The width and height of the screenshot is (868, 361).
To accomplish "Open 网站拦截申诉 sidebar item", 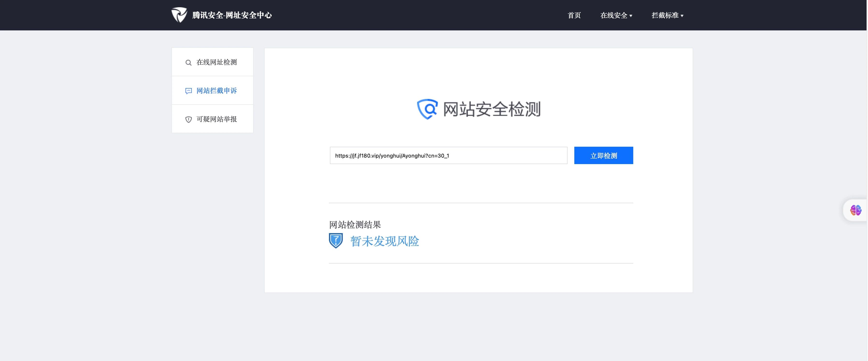I will tap(216, 90).
